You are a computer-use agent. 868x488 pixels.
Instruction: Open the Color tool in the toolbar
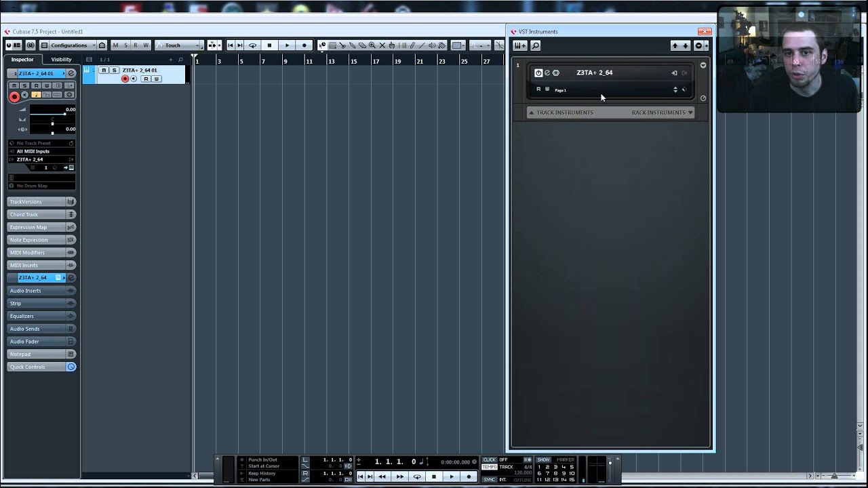(441, 45)
